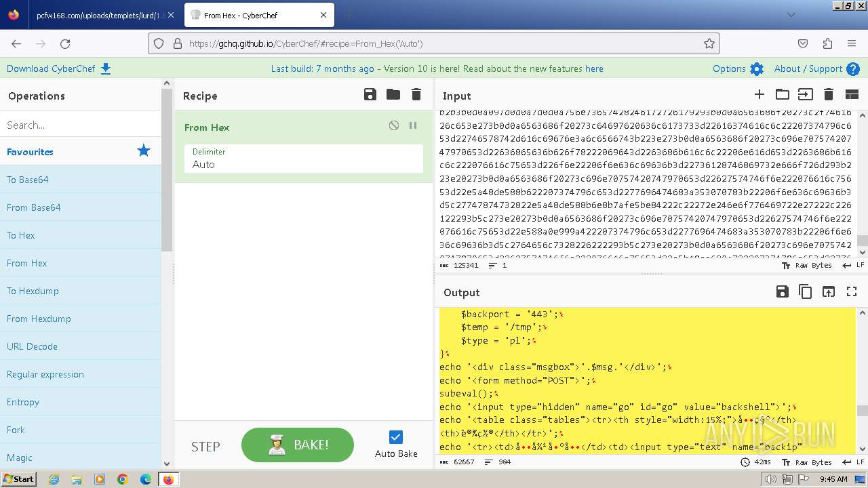Open file as input

coord(805,95)
